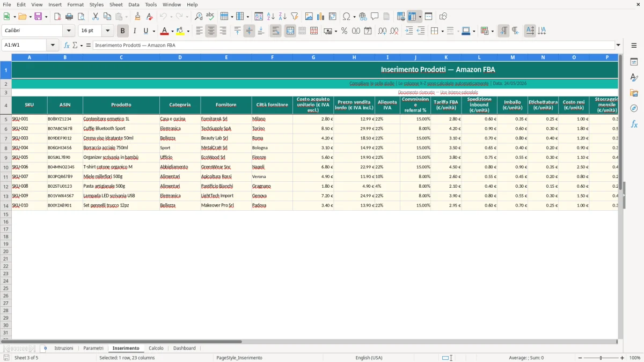Toggle the AutoFilter funnel icon

[294, 17]
